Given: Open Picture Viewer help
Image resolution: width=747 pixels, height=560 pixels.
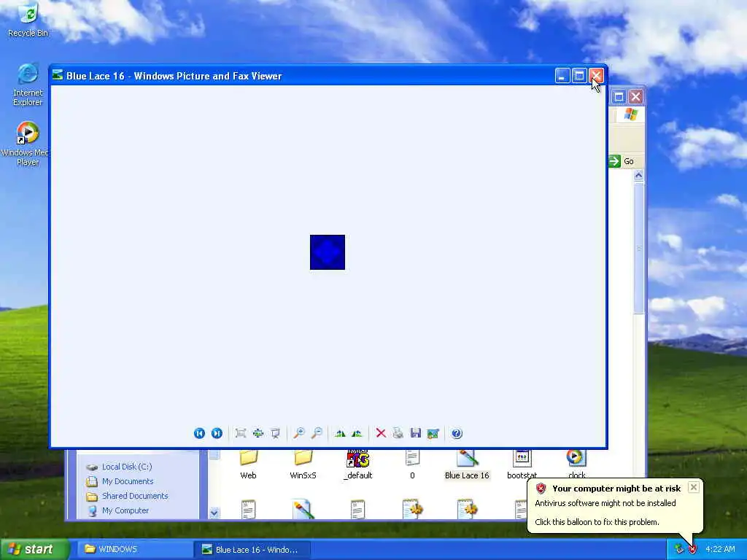Looking at the screenshot, I should [457, 433].
